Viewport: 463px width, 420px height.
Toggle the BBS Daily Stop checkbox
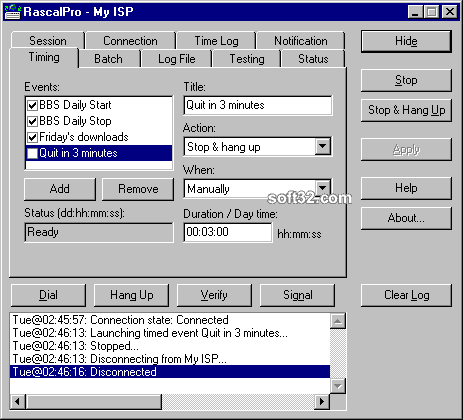tap(32, 121)
